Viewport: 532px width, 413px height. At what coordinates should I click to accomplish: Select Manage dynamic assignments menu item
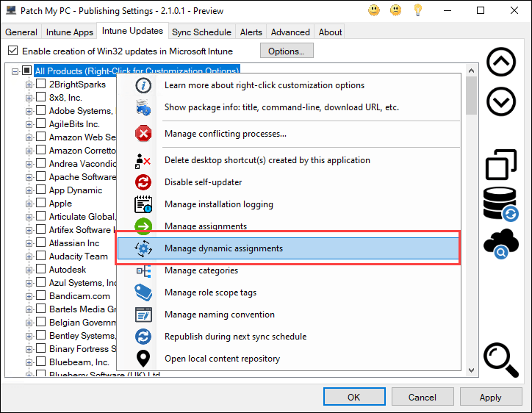pos(288,248)
